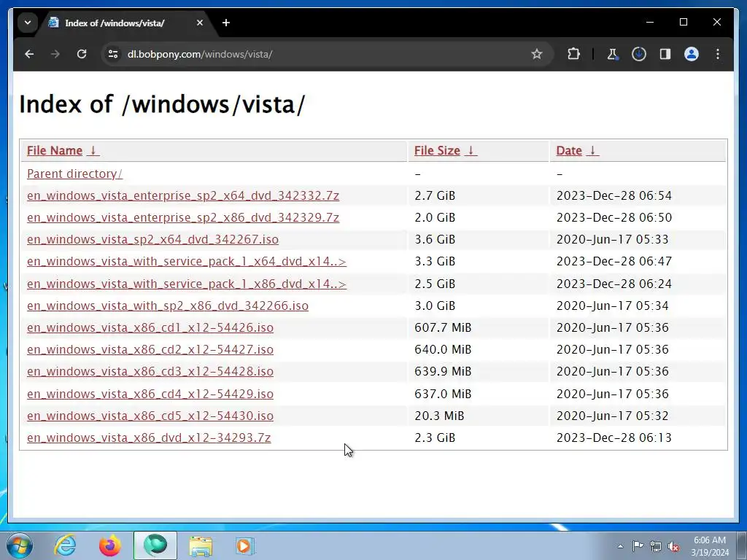Download x86 cd3 x12-54428.iso
Viewport: 747px width, 560px height.
150,371
